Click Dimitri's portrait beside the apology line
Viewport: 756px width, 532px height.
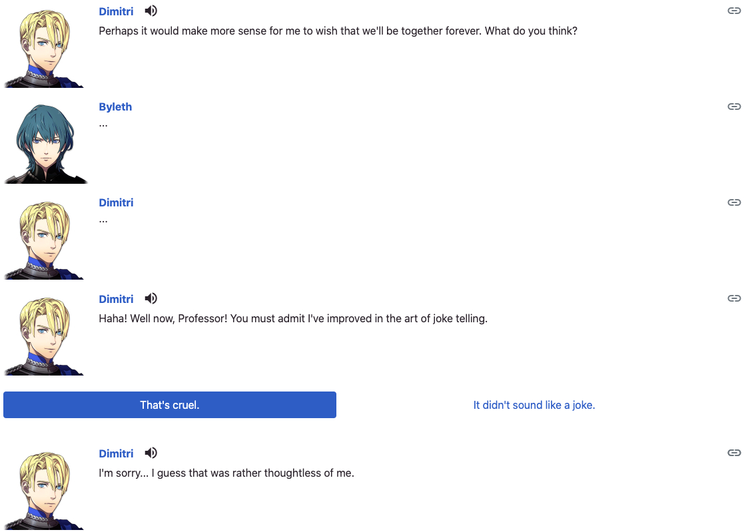45,490
